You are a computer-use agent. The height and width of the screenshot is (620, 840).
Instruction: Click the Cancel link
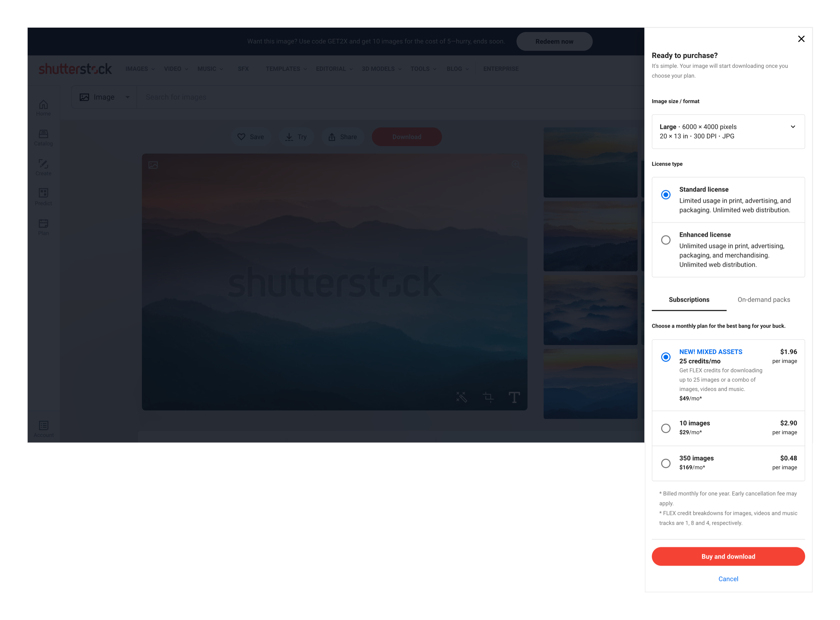728,579
